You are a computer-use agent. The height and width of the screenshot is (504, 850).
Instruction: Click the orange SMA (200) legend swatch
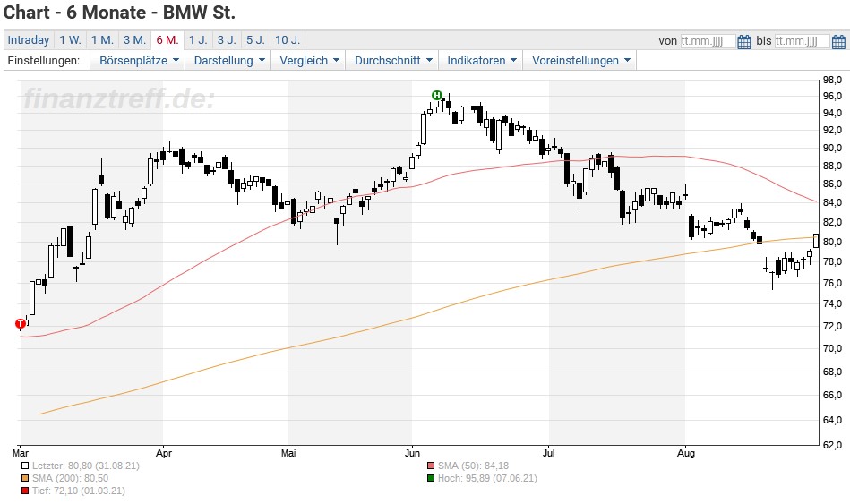tap(25, 478)
